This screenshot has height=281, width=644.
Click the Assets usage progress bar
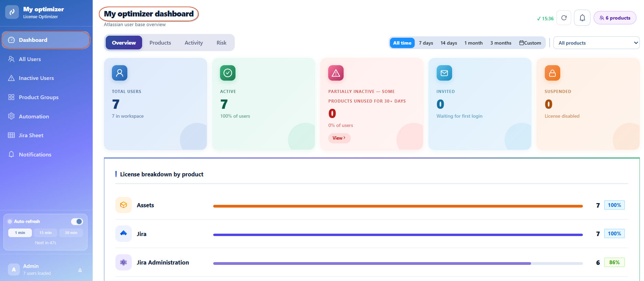398,206
